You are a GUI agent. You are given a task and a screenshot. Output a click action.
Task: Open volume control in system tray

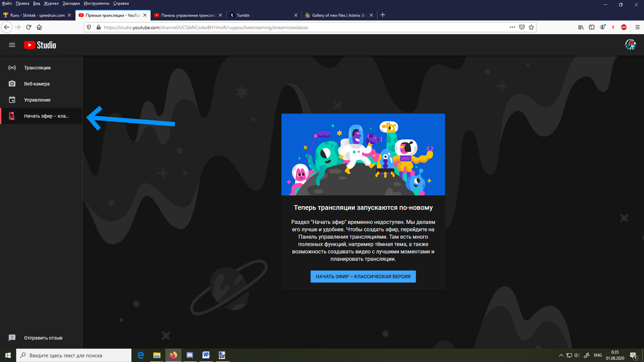click(x=577, y=355)
